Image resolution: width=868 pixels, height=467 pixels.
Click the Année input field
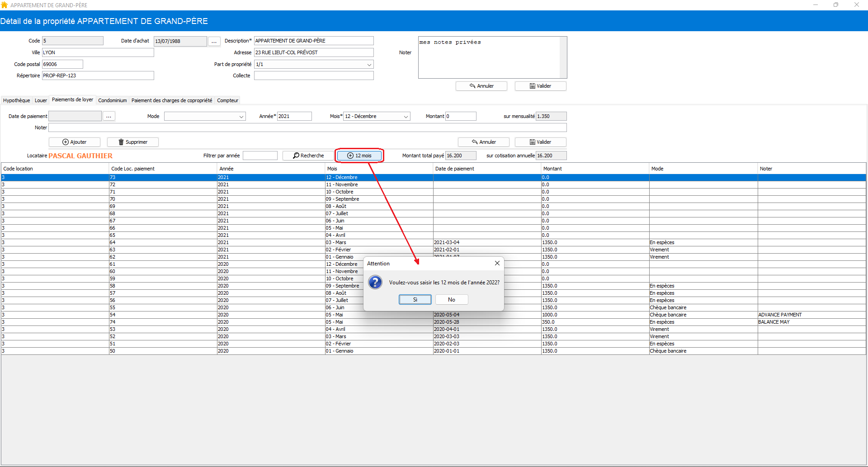[x=294, y=116]
